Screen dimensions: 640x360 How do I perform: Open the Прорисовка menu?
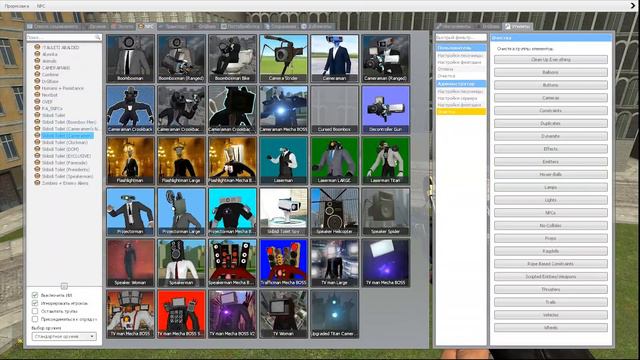point(17,6)
